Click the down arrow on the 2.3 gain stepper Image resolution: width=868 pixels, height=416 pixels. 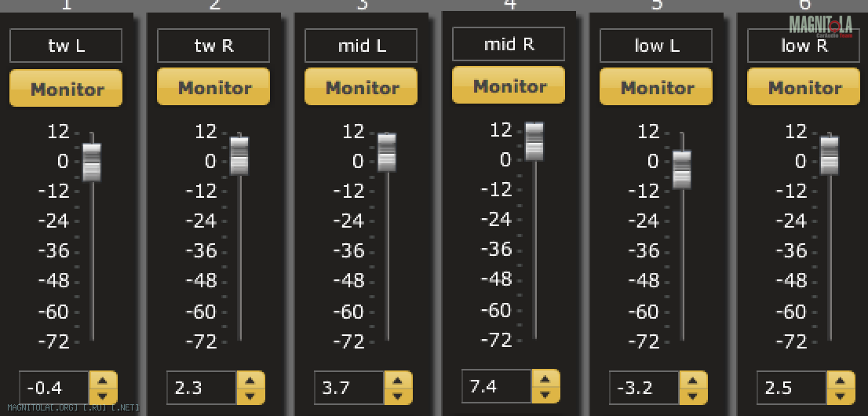[x=251, y=396]
